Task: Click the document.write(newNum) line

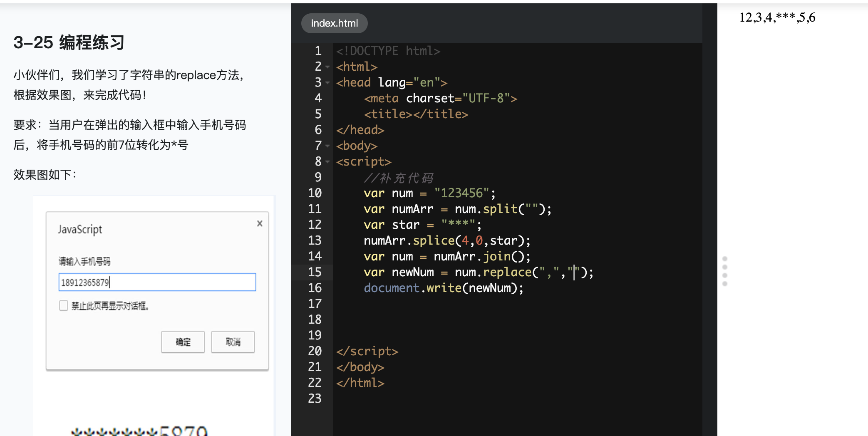Action: pyautogui.click(x=444, y=288)
